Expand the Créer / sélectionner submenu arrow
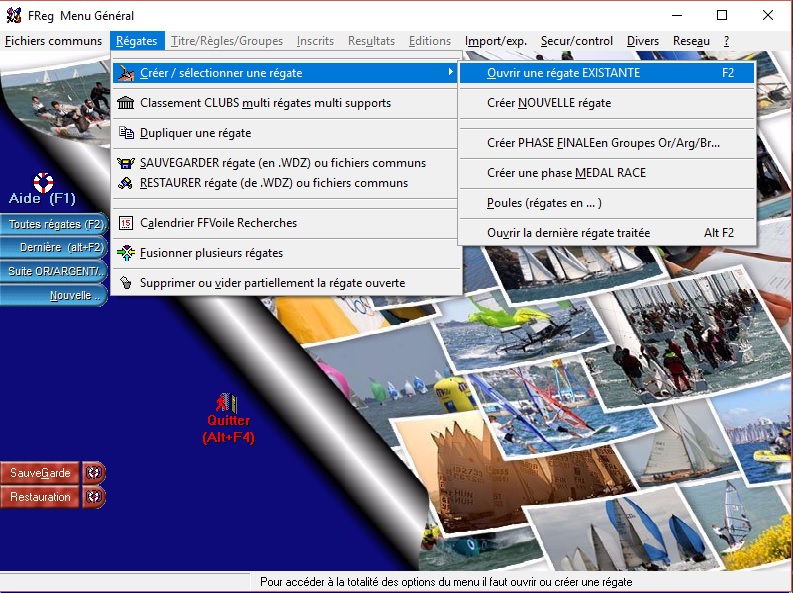Viewport: 793px width, 593px height. tap(450, 72)
